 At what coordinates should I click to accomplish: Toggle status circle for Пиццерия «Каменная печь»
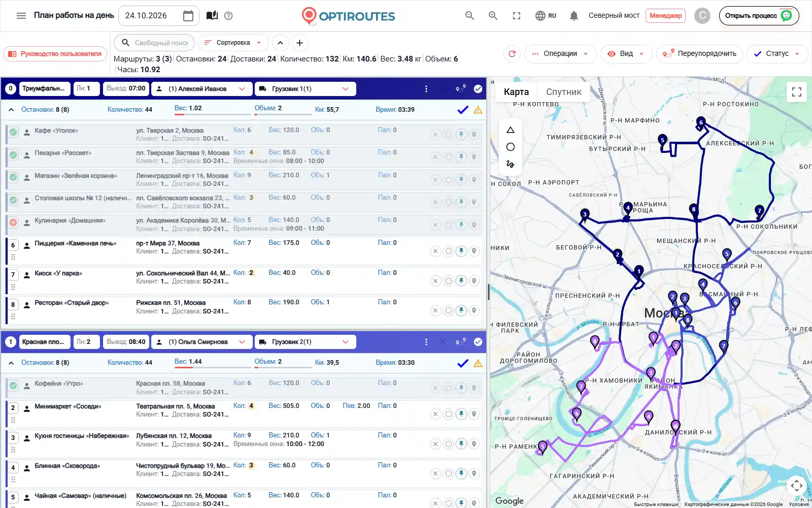449,251
